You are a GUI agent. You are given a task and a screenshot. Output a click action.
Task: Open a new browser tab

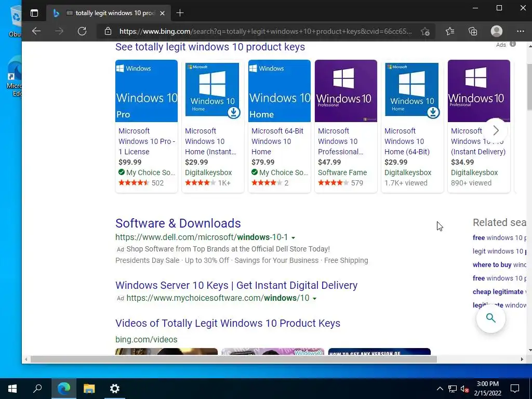pos(180,13)
